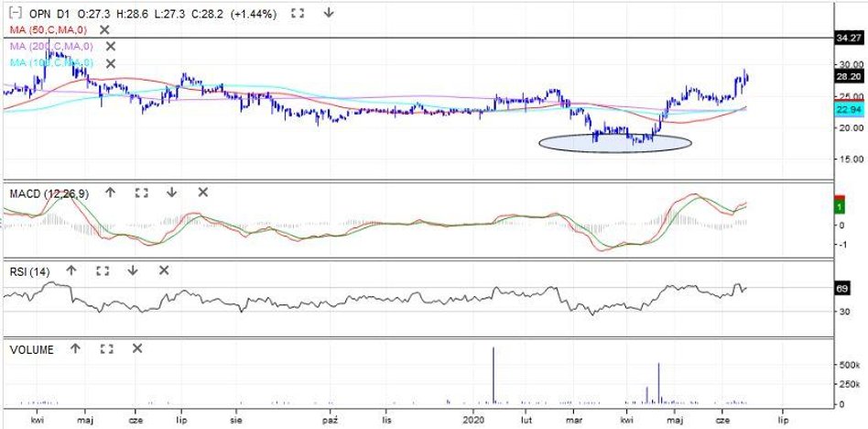Image resolution: width=868 pixels, height=429 pixels.
Task: Close the RSI (14) panel
Action: pyautogui.click(x=164, y=270)
